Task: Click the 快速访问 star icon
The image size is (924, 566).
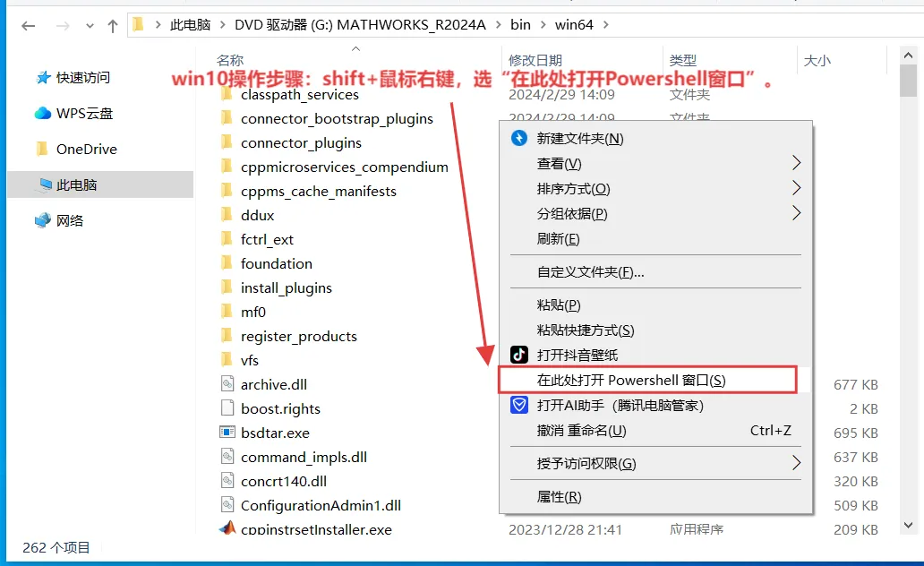Action: tap(43, 77)
